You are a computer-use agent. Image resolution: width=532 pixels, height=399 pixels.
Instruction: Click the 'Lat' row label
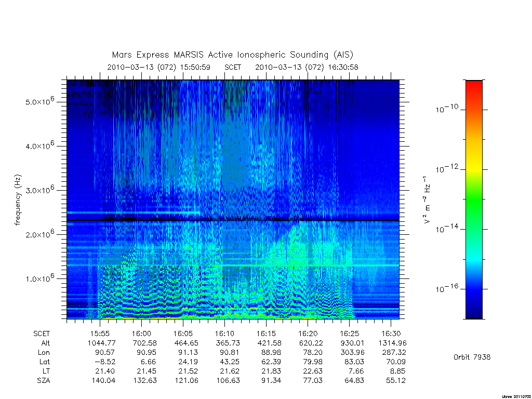45,362
